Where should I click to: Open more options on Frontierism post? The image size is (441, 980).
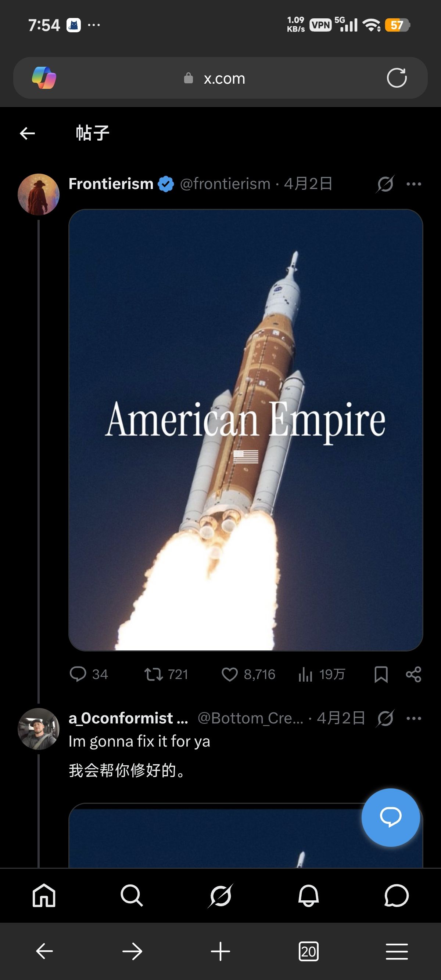[414, 184]
